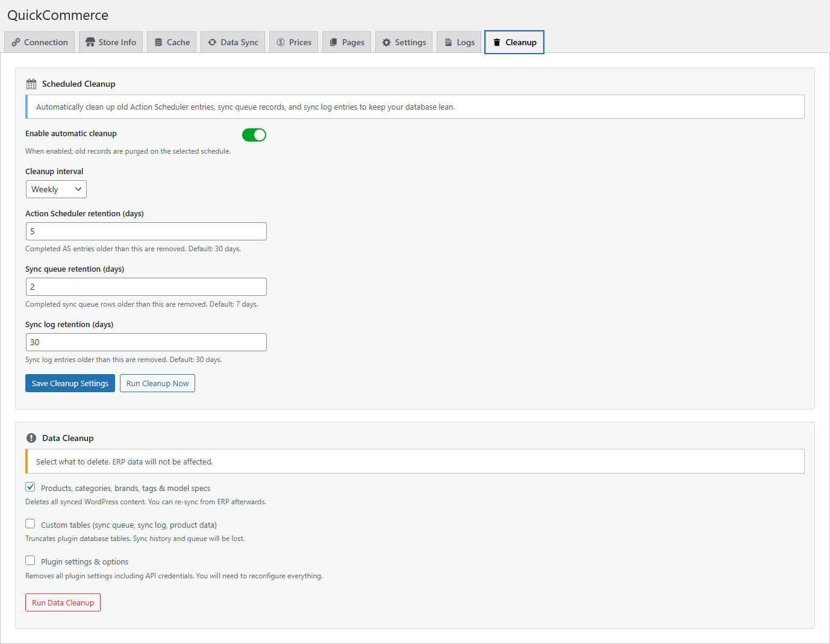Focus the Sync queue retention days field
This screenshot has width=830, height=644.
pyautogui.click(x=146, y=287)
